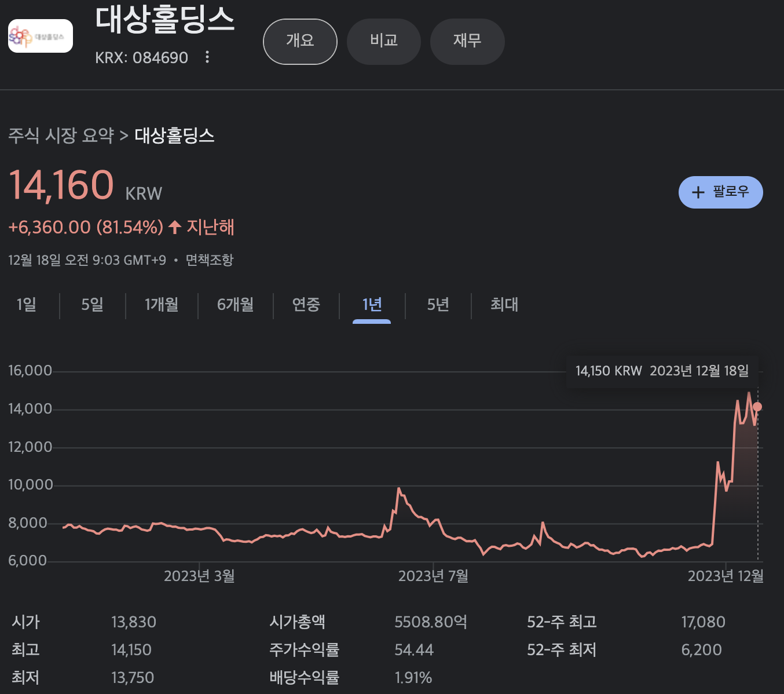Click the 최고 value 14,150
This screenshot has width=784, height=694.
(x=131, y=650)
